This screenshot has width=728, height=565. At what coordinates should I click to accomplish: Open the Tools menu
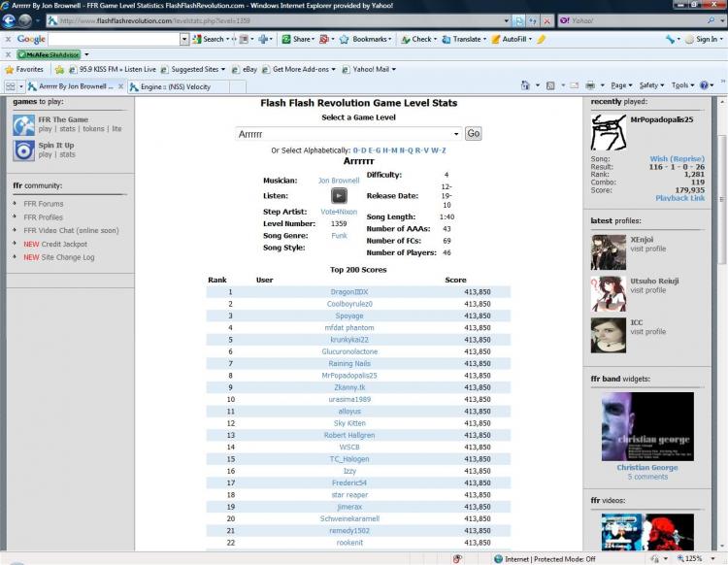pos(682,85)
